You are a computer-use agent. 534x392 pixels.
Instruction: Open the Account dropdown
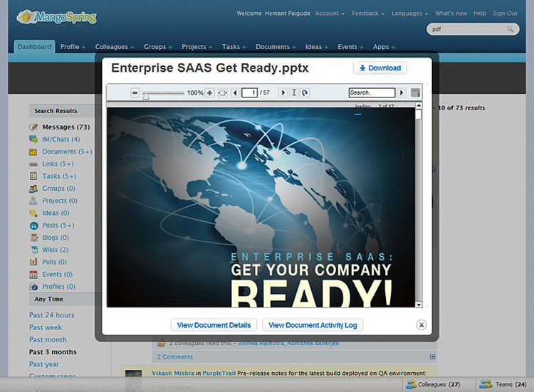330,14
